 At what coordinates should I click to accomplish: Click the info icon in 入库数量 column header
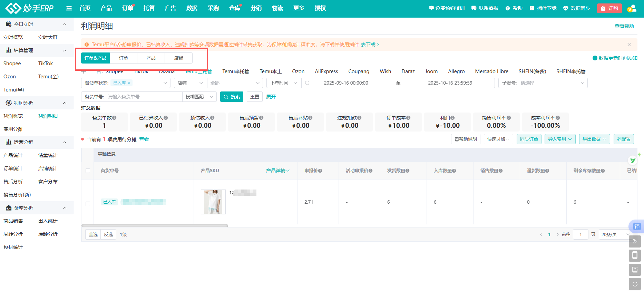(x=454, y=171)
